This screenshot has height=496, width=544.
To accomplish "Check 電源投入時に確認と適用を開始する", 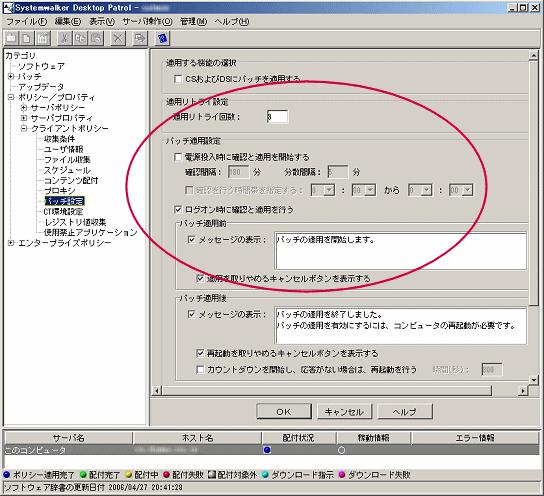I will click(178, 157).
